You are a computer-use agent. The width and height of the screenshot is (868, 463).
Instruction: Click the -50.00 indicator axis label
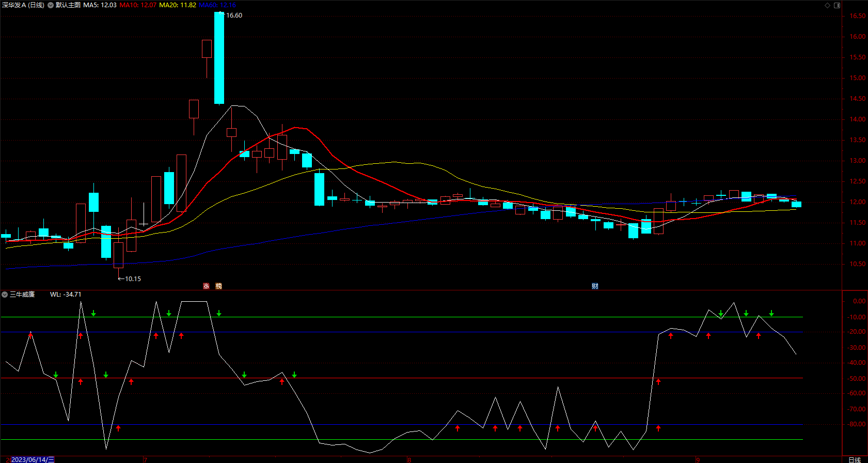point(858,379)
